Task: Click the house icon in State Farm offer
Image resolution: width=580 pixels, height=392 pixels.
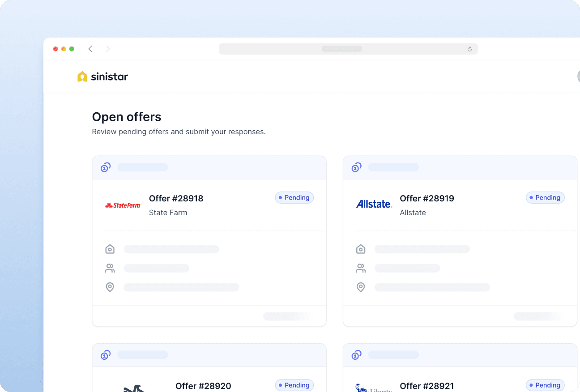Action: click(x=110, y=249)
